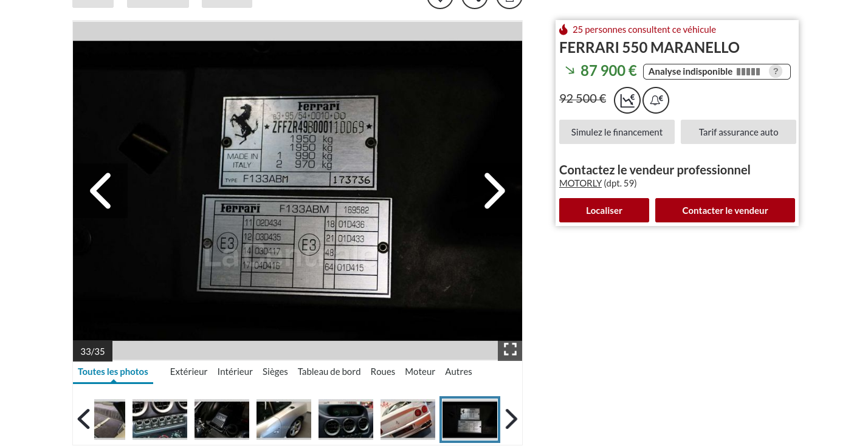Click the 87 900 € price
868x446 pixels.
click(x=608, y=70)
